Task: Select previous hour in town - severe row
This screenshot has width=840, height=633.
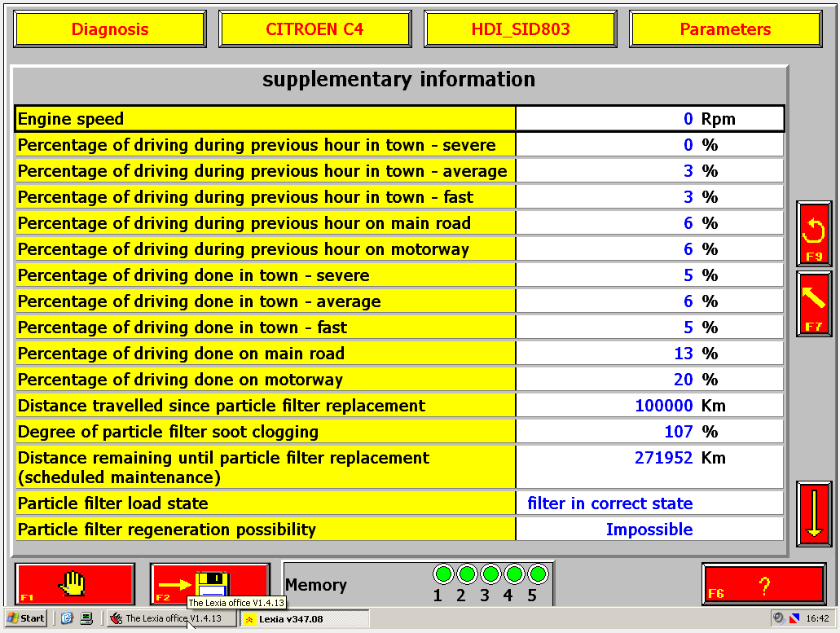Action: click(399, 144)
